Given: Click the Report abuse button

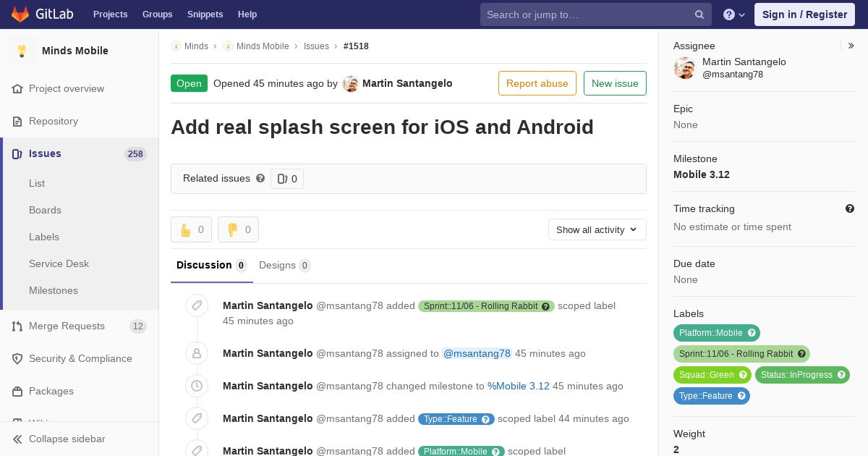Looking at the screenshot, I should click(537, 83).
